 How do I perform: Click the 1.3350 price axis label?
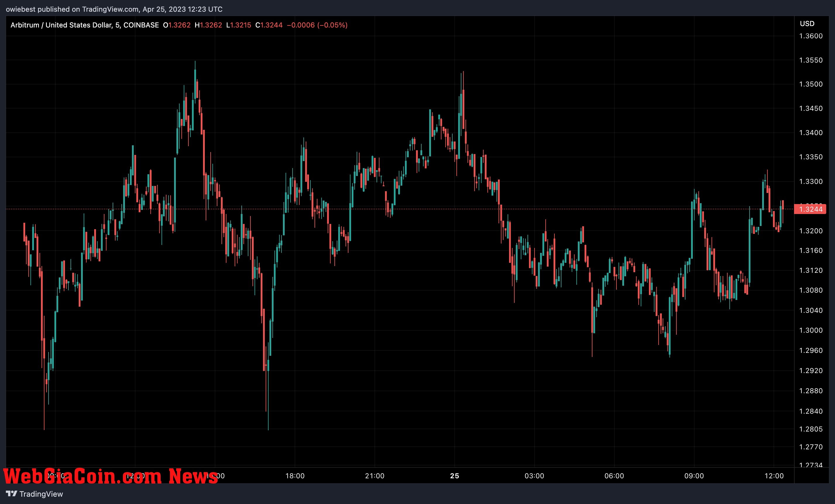(811, 157)
